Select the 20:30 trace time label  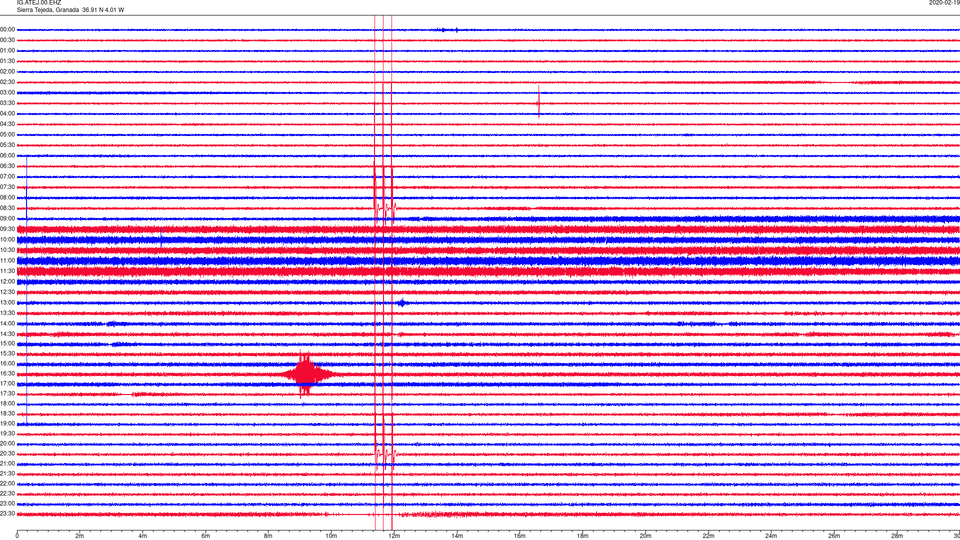8,454
